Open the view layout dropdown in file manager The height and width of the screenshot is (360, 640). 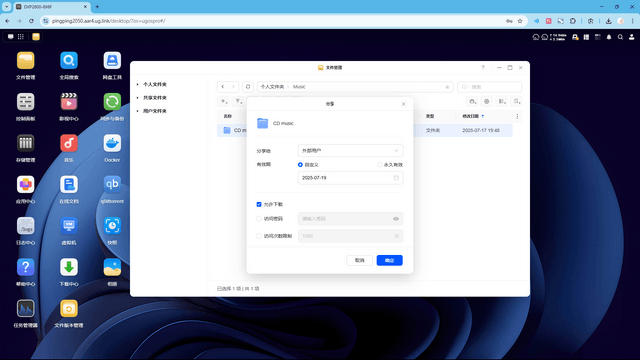(502, 101)
